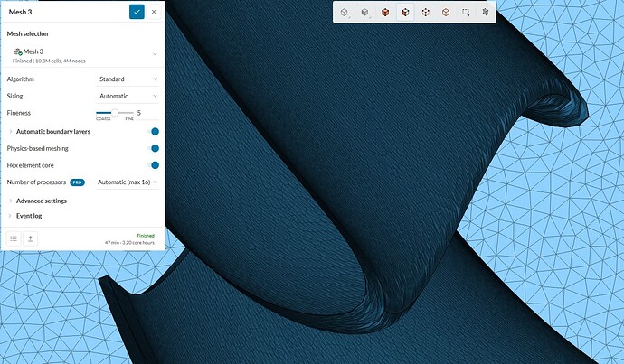Screen dimensions: 624x364
Task: Click the upload/export icon at panel bottom
Action: click(30, 238)
